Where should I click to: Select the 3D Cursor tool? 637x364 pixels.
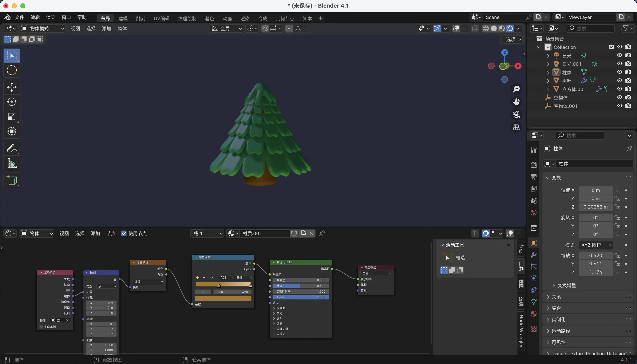[x=12, y=70]
